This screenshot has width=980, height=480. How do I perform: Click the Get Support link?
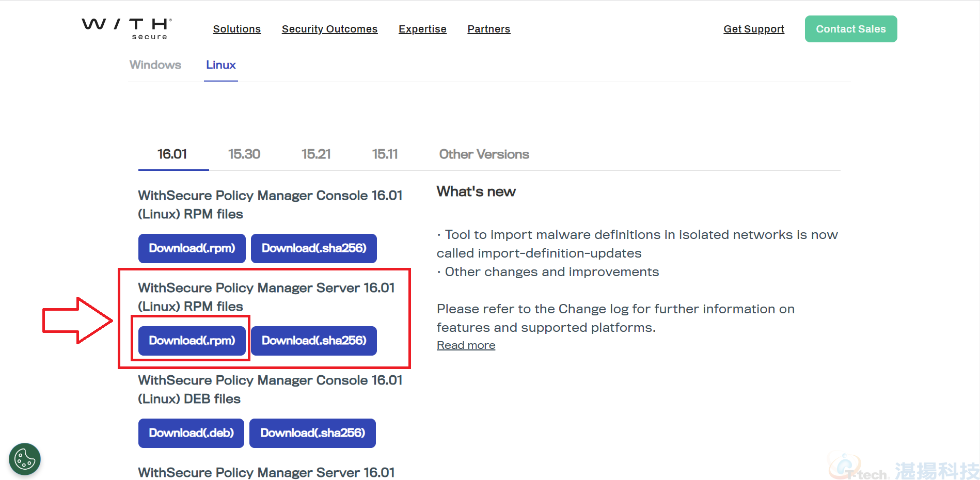[754, 29]
